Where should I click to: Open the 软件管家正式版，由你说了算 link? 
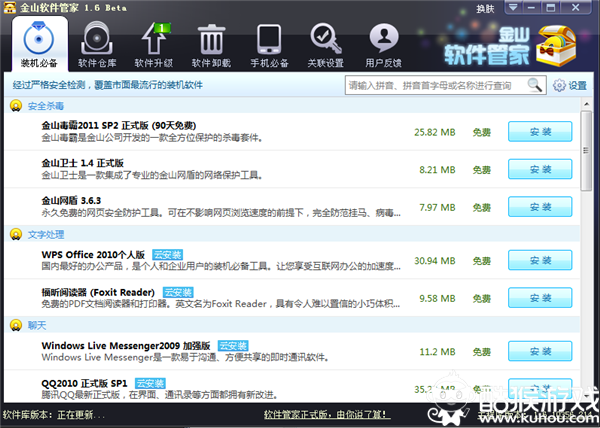click(x=327, y=415)
